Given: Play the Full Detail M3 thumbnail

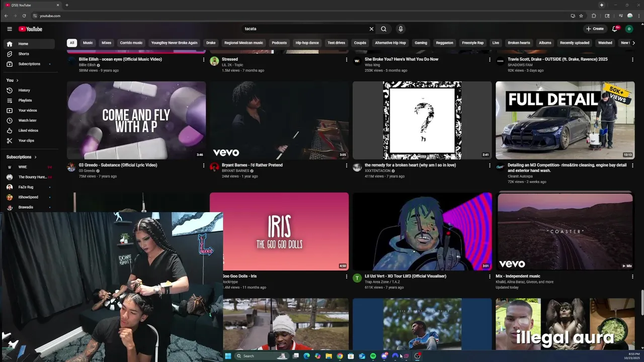Looking at the screenshot, I should 565,120.
